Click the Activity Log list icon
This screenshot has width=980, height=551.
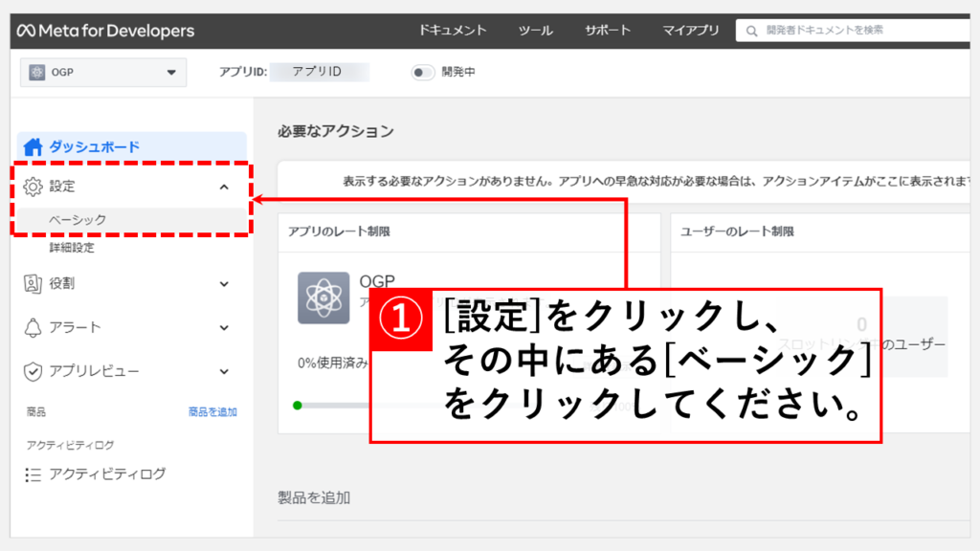(33, 474)
